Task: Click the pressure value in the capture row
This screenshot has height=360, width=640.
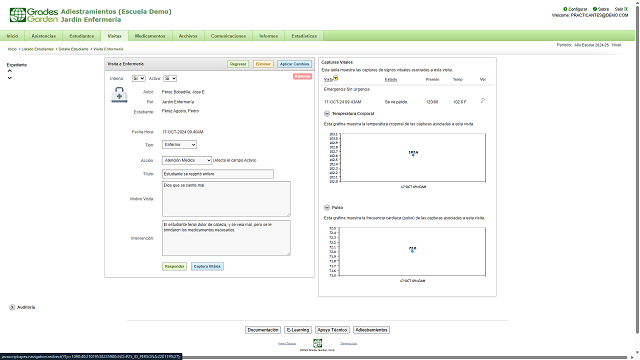Action: point(432,102)
